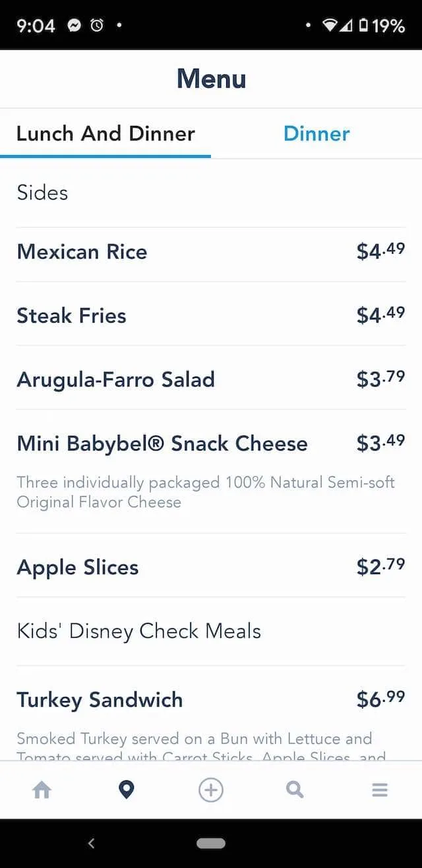Screen dimensions: 422x868
Task: Tap the map location pin icon
Action: 126,790
